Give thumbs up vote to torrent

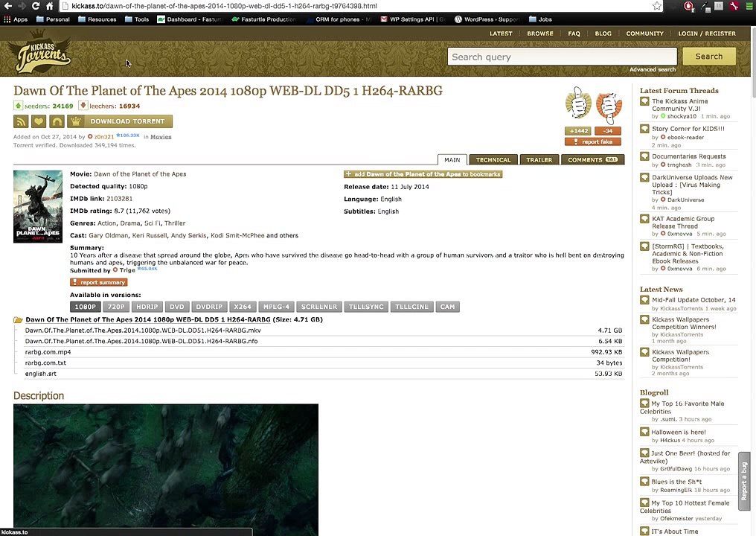(x=579, y=103)
